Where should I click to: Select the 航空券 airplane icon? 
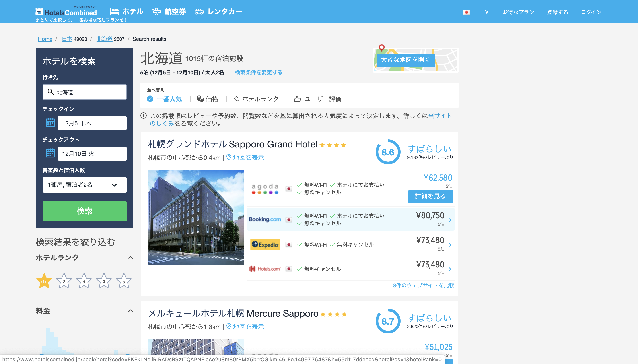[x=156, y=11]
